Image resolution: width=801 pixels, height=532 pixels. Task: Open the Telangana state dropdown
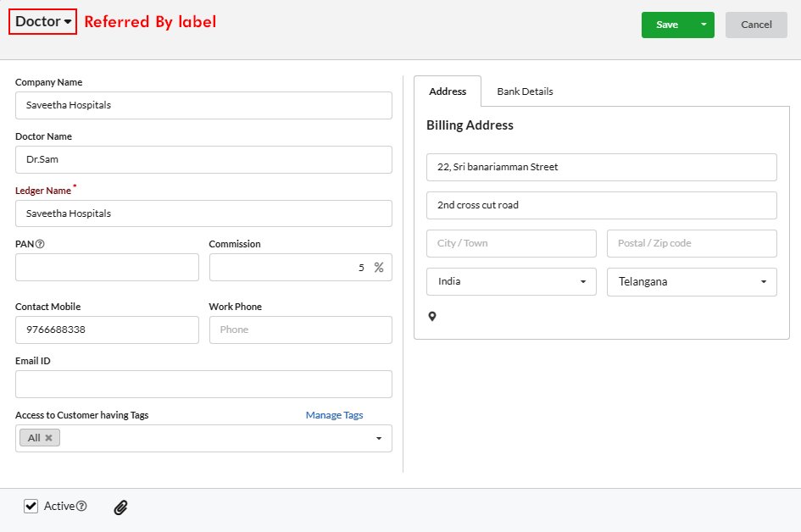click(692, 282)
